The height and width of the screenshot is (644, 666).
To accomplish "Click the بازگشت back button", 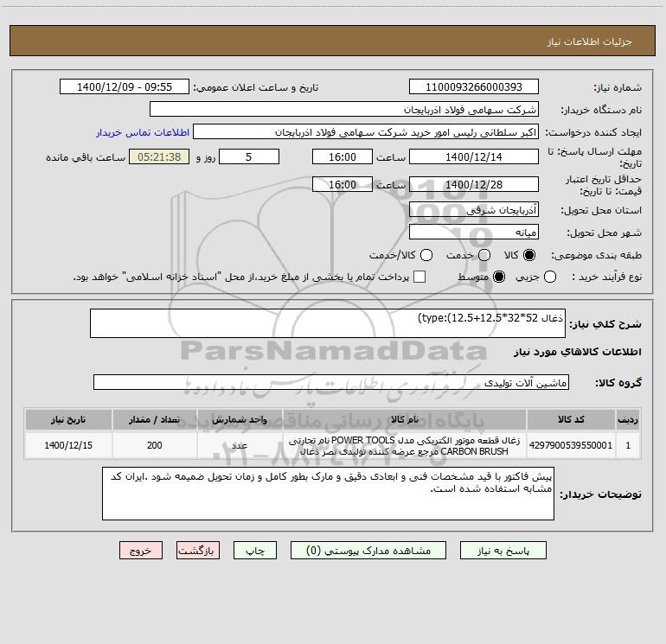I will point(198,551).
